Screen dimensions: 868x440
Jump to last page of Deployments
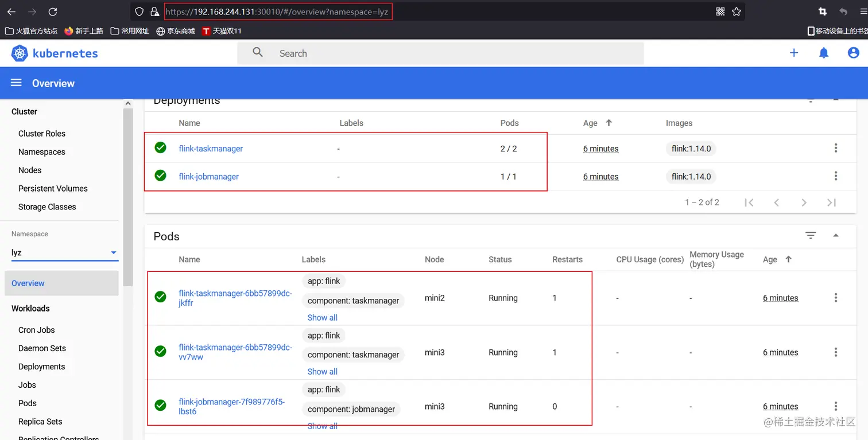(x=831, y=203)
